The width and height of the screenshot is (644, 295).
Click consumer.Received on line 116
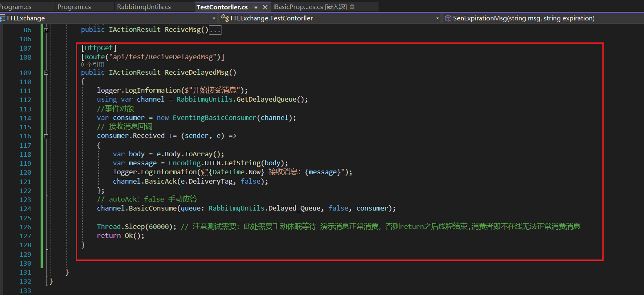[131, 135]
